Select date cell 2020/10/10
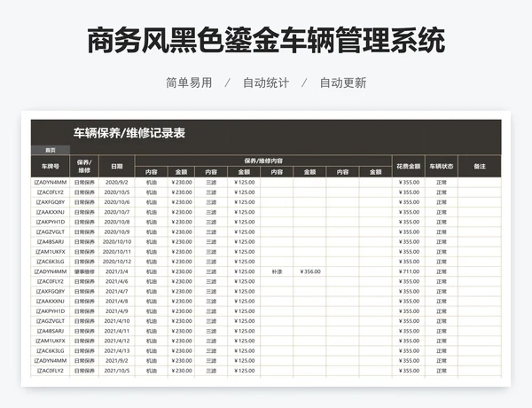This screenshot has height=408, width=532. point(117,241)
